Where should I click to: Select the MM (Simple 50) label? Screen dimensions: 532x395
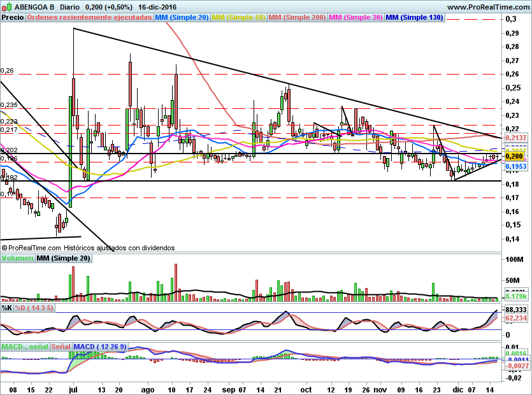[x=238, y=17]
